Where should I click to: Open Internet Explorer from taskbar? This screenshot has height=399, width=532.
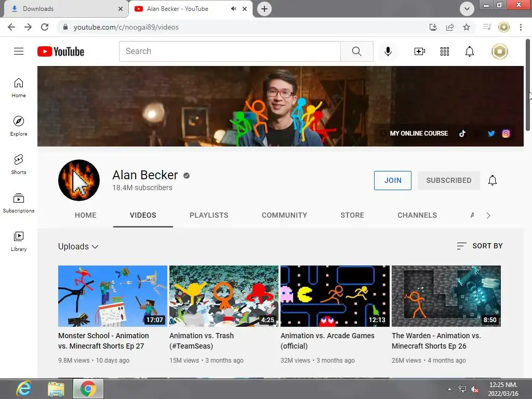tap(24, 389)
